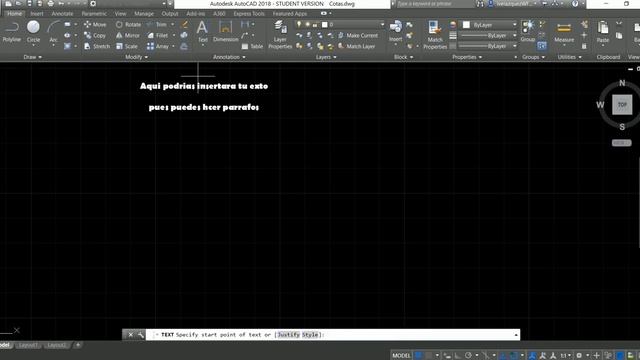Open the Insert ribbon tab
This screenshot has width=640, height=360.
pos(37,13)
